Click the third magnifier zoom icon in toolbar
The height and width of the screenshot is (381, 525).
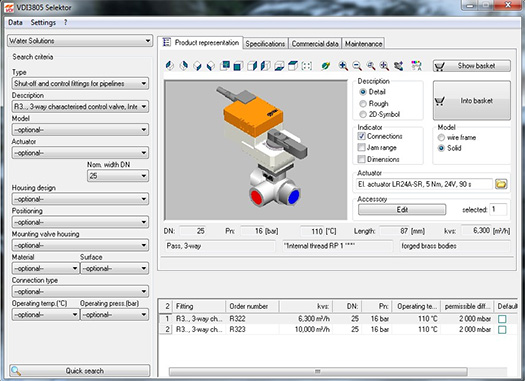[371, 66]
